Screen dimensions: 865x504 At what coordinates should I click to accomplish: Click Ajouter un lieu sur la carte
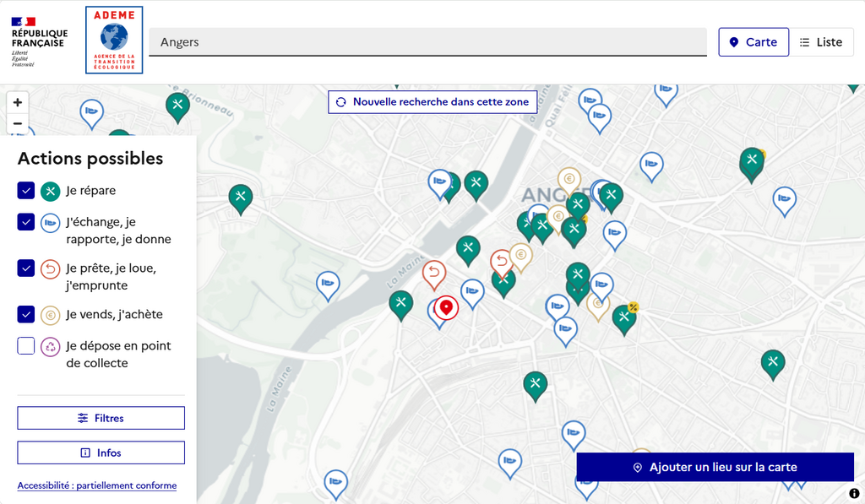(715, 467)
